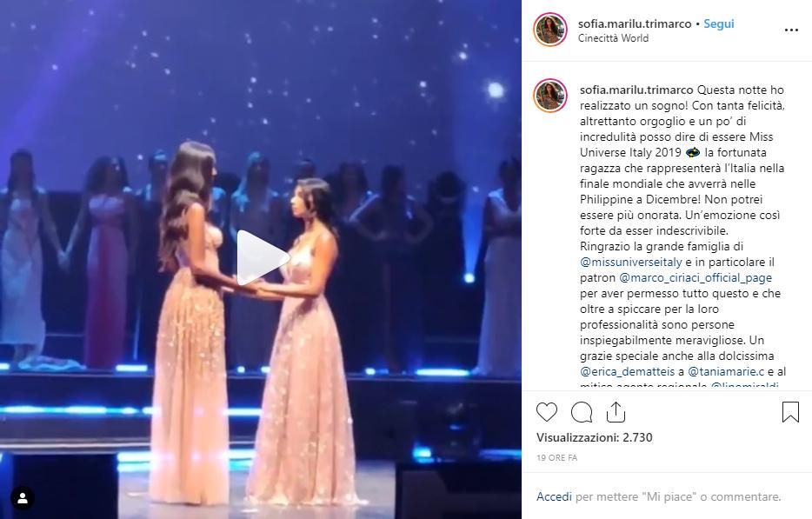812x519 pixels.
Task: Click the 19 ORE FA timestamp
Action: [x=556, y=458]
